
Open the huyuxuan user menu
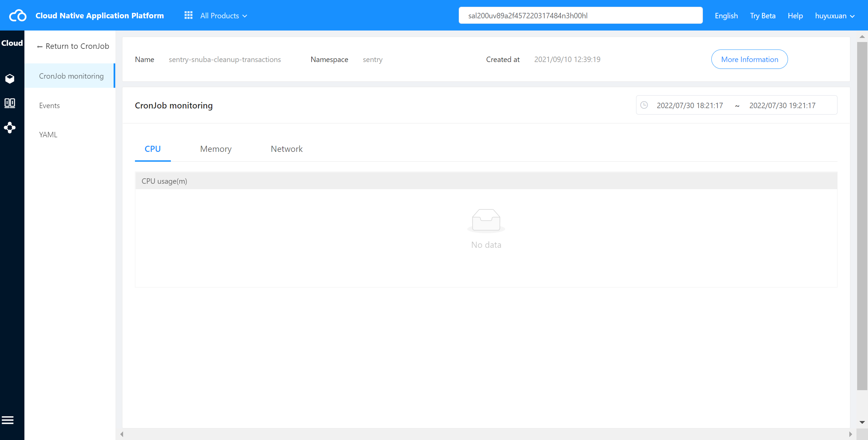(835, 16)
